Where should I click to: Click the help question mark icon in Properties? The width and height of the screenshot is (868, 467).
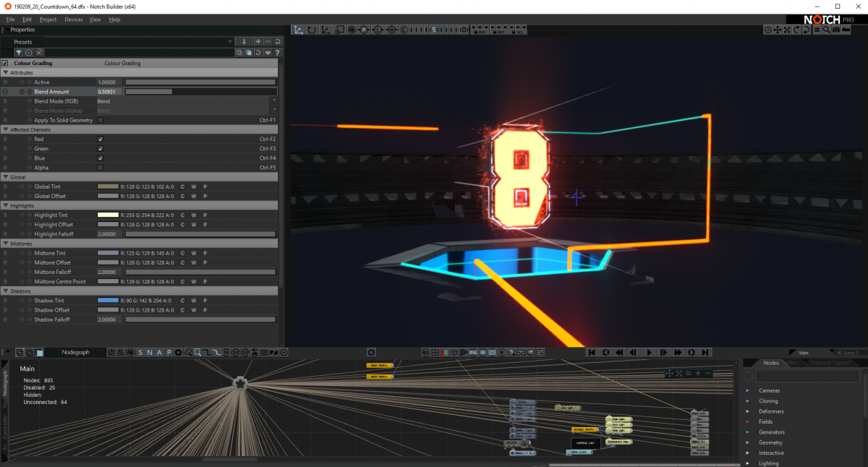coord(277,53)
